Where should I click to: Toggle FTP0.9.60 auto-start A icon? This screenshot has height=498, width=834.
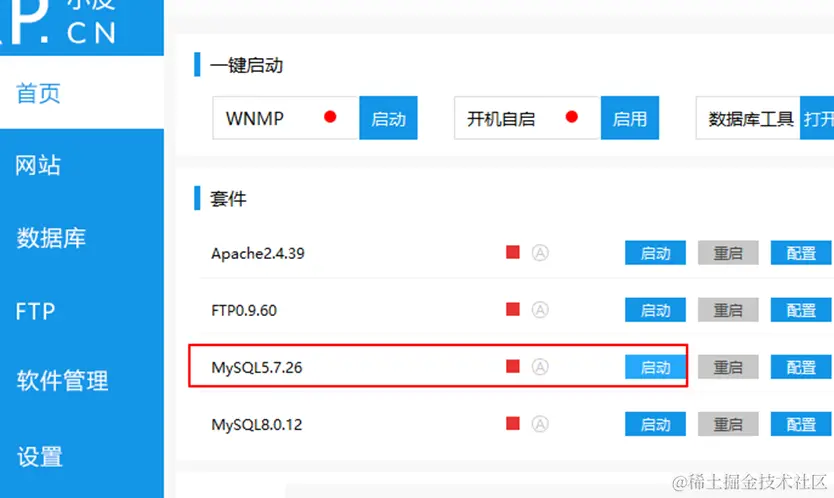click(540, 310)
